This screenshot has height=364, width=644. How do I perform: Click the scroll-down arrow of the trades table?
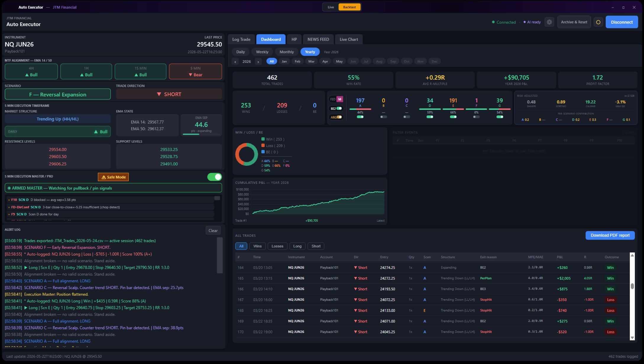[x=632, y=338]
